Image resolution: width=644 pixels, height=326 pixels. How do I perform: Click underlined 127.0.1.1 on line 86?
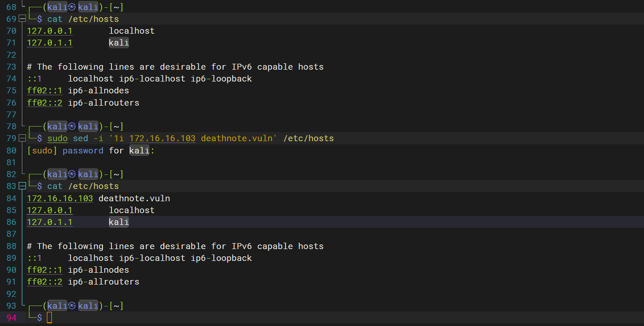50,222
